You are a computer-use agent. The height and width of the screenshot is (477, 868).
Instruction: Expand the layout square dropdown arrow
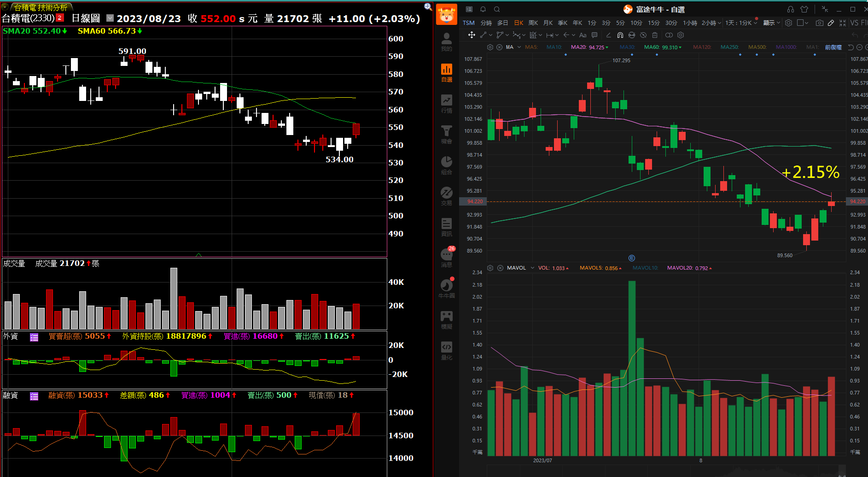(807, 23)
